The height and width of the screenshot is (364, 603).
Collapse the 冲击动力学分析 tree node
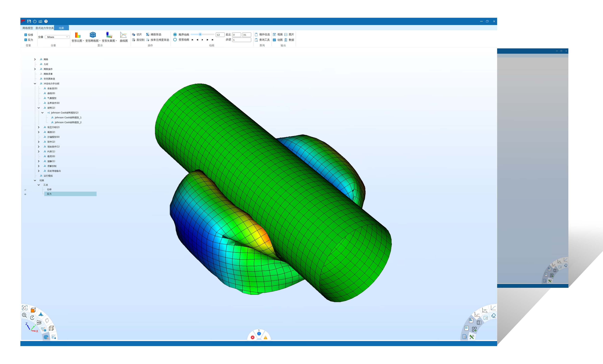pos(35,84)
